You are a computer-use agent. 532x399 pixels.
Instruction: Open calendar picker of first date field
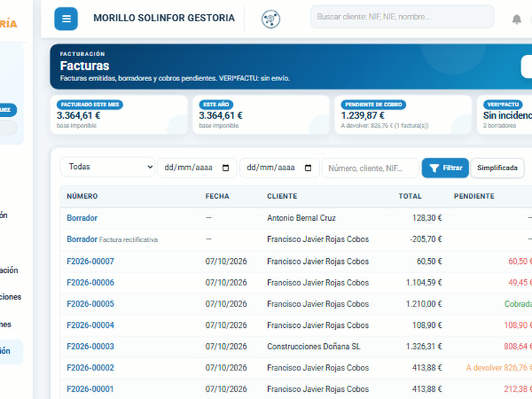coord(225,168)
